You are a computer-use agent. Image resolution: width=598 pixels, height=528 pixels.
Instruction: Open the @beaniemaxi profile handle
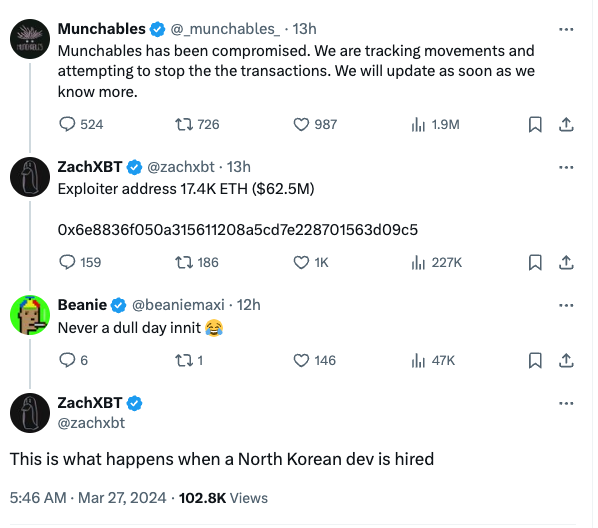coord(178,305)
